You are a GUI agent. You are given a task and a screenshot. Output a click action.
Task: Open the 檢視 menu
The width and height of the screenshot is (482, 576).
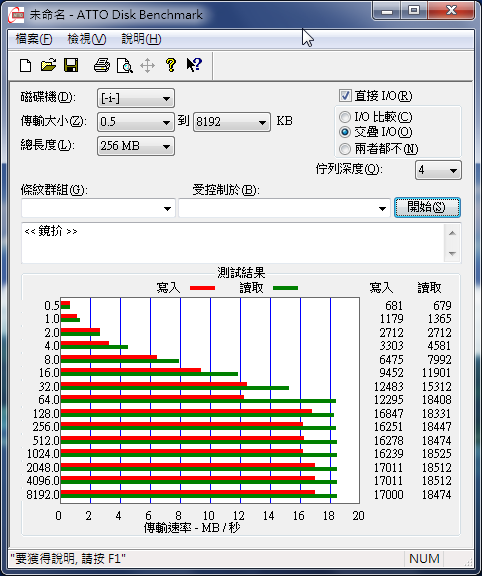coord(87,39)
